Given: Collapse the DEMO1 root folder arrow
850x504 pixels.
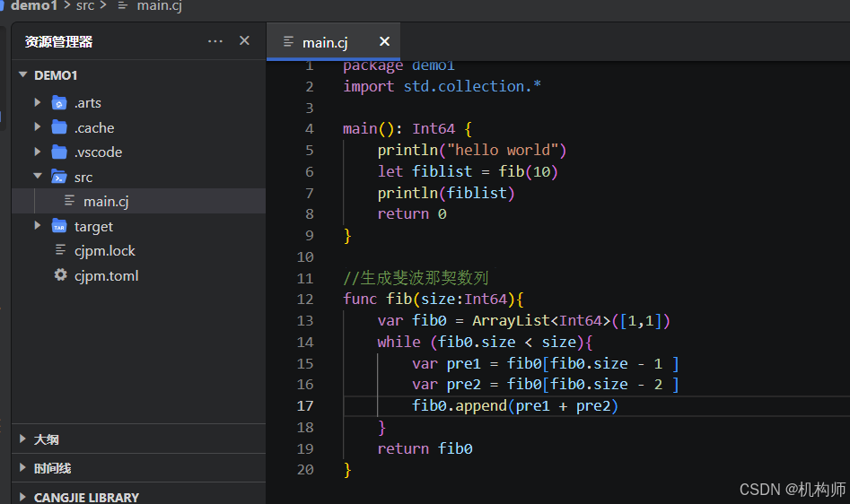Looking at the screenshot, I should [22, 74].
